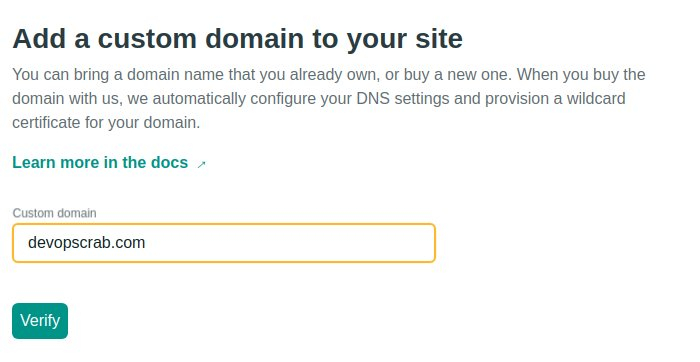
Task: Click the devopscrab.com text in the field
Action: pos(87,243)
